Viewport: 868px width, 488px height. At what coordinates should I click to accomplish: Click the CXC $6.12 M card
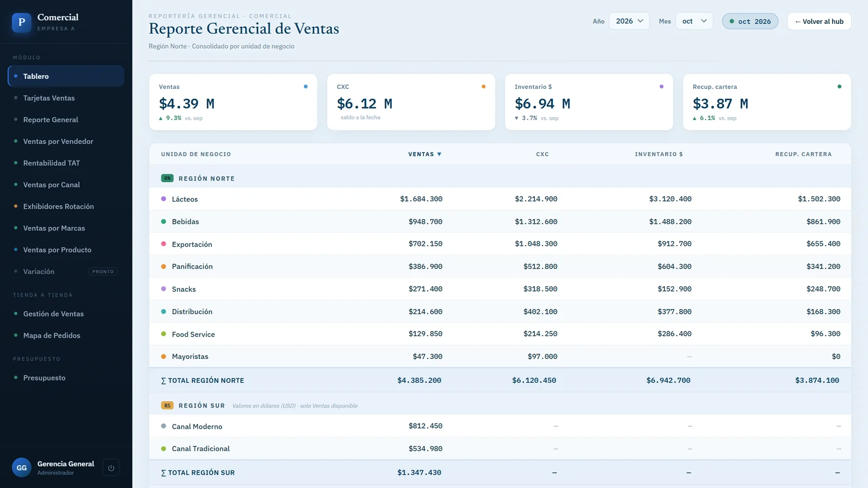click(x=411, y=102)
